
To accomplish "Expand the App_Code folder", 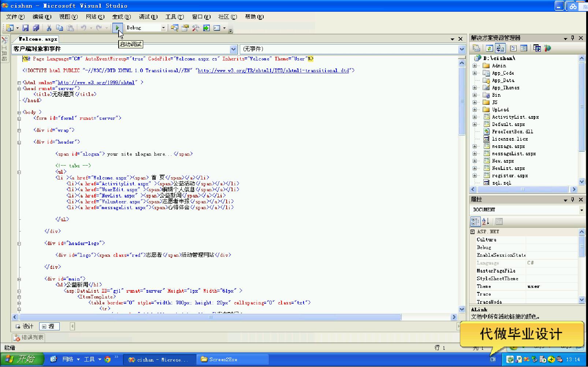I will click(475, 73).
